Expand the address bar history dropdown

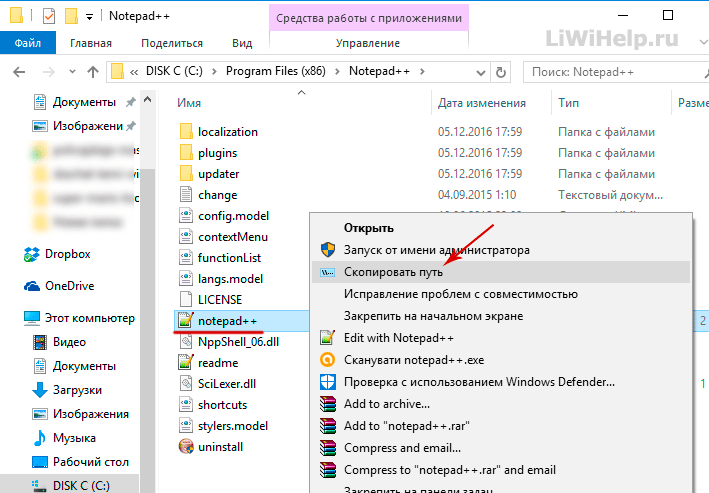pyautogui.click(x=481, y=72)
